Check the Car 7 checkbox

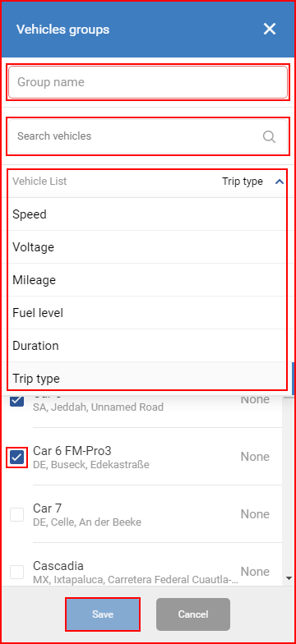(16, 514)
